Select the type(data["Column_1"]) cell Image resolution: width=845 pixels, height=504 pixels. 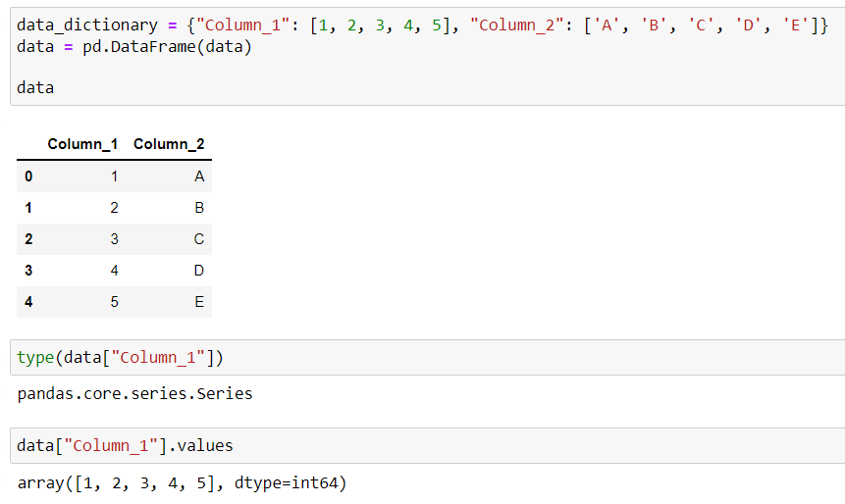click(x=427, y=358)
